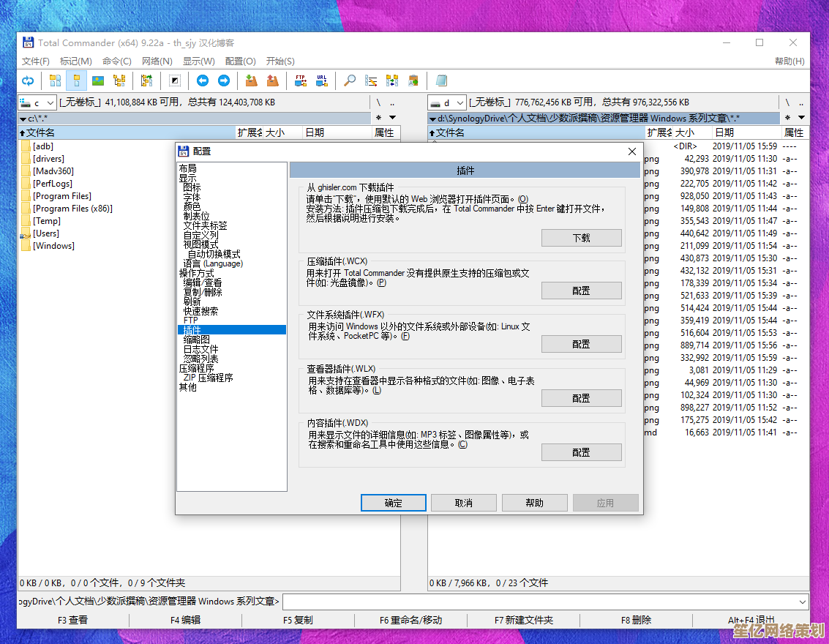Select 快速搜索 in the configuration tree

[200, 311]
